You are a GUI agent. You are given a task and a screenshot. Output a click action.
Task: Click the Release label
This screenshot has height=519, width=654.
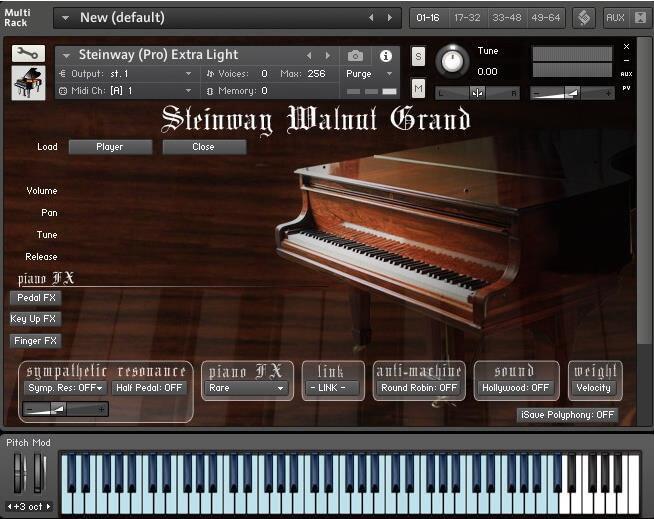tap(41, 257)
